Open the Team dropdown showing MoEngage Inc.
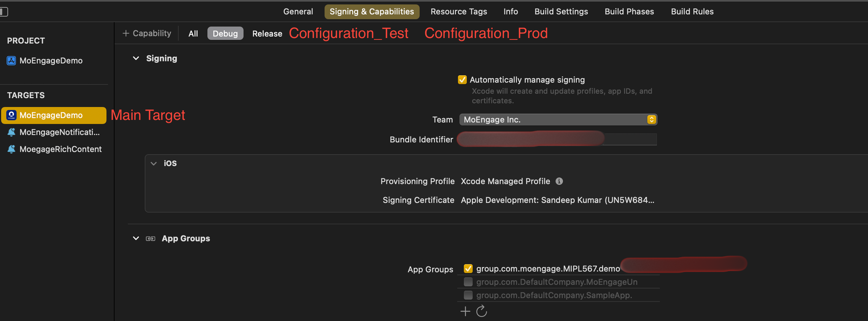 coord(558,120)
